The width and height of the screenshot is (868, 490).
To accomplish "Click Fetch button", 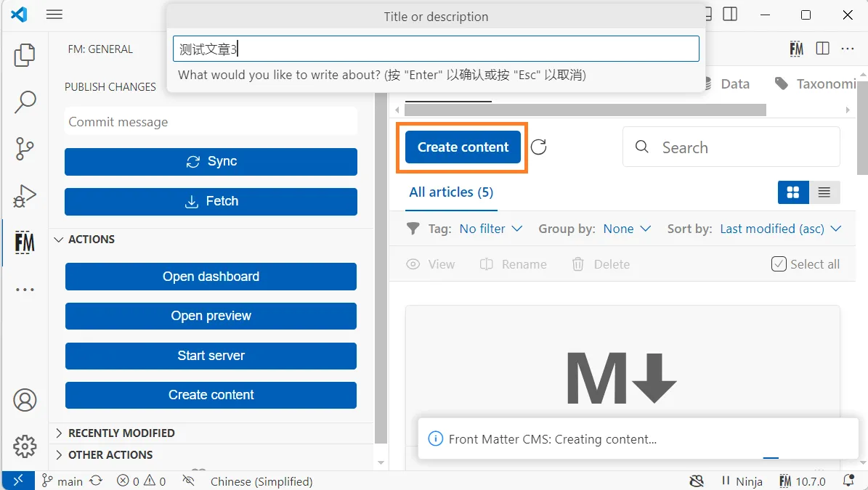I will (x=211, y=201).
